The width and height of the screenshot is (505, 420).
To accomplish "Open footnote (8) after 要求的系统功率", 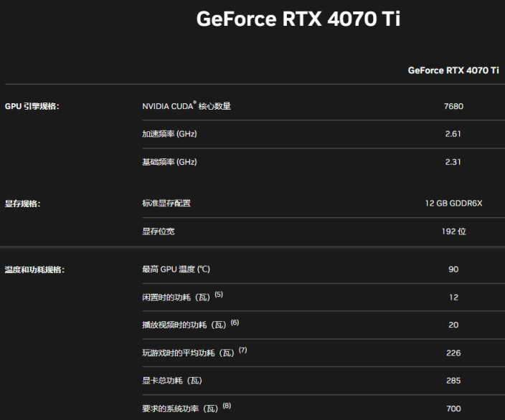I will [x=227, y=406].
